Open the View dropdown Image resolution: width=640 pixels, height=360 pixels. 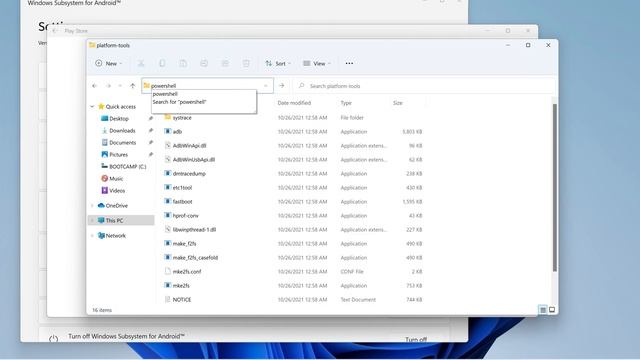(317, 63)
